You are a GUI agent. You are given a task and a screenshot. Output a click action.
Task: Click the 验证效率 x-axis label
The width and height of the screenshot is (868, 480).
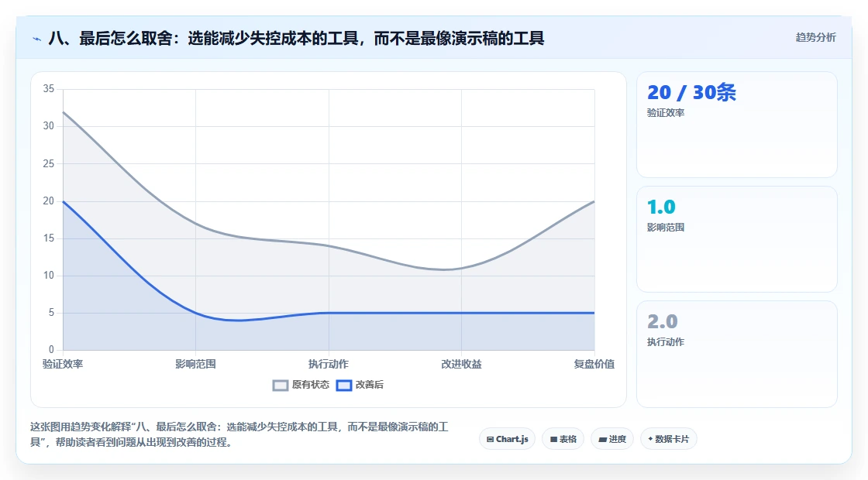pyautogui.click(x=63, y=364)
